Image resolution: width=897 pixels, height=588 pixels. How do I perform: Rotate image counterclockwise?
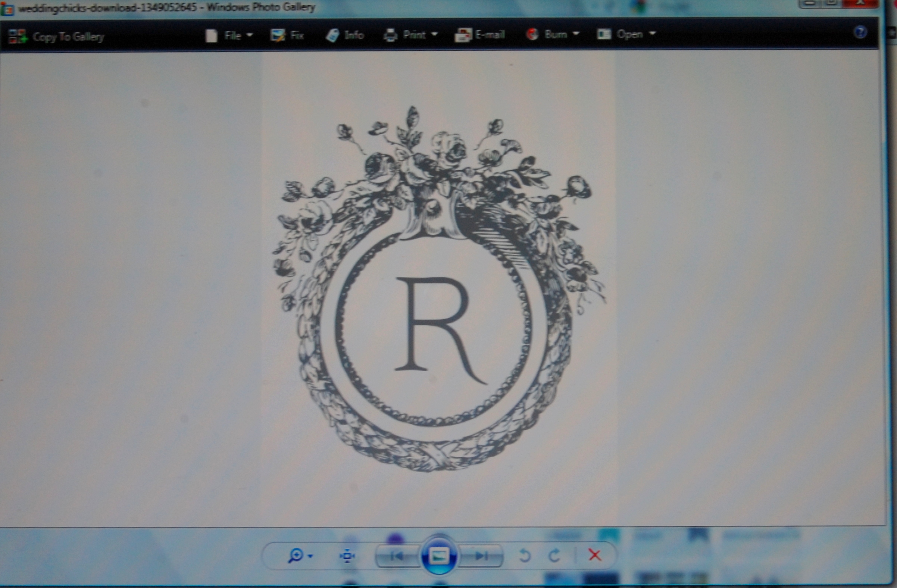[x=525, y=556]
